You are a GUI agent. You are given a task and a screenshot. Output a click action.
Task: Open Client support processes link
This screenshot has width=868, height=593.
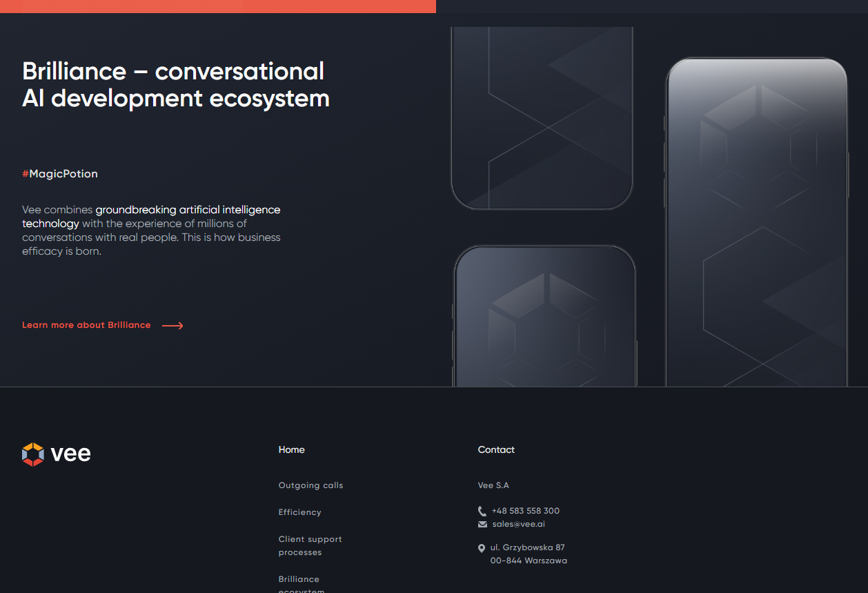click(x=310, y=545)
